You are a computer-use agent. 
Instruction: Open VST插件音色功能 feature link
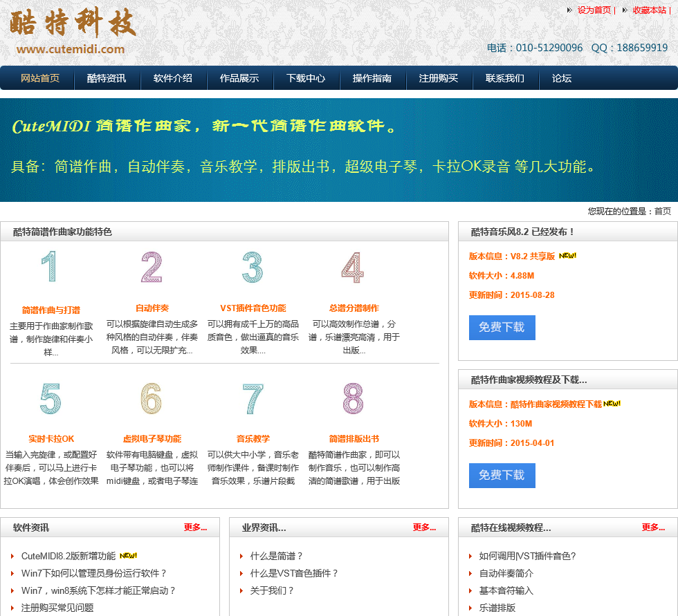[x=253, y=308]
